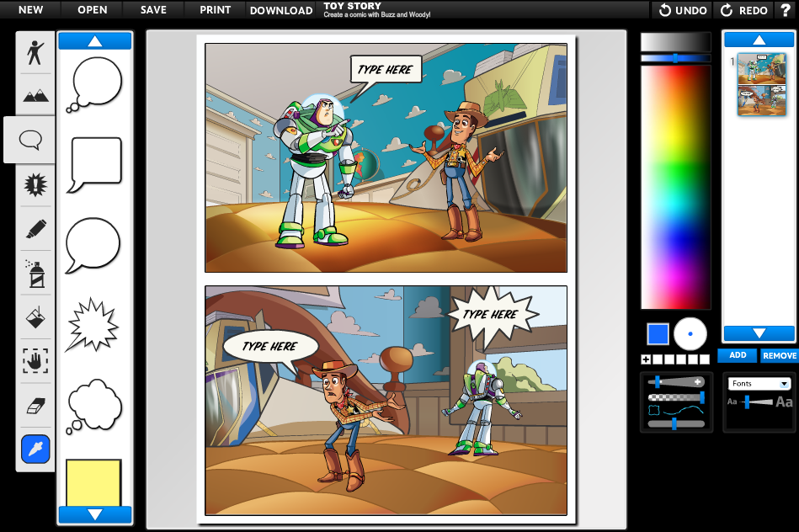Redo the last undone action
Viewport: 799px width, 532px height.
click(x=744, y=10)
